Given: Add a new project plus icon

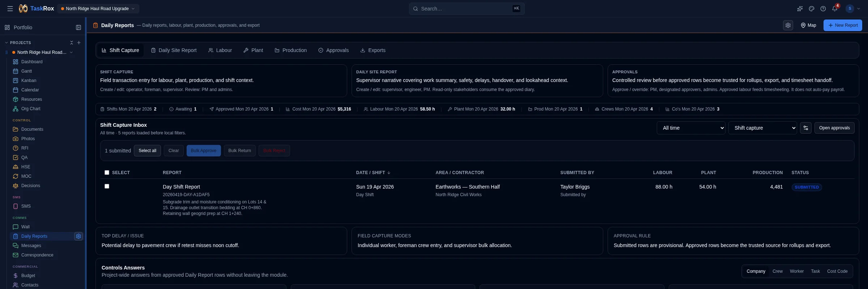Looking at the screenshot, I should tap(79, 43).
